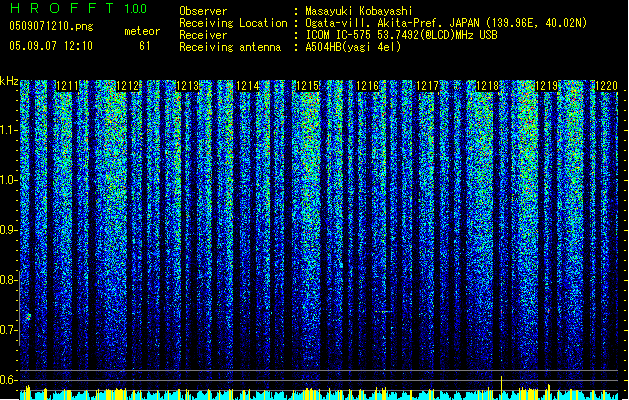629x400 pixels.
Task: Click the Receiving Location label
Action: [233, 23]
